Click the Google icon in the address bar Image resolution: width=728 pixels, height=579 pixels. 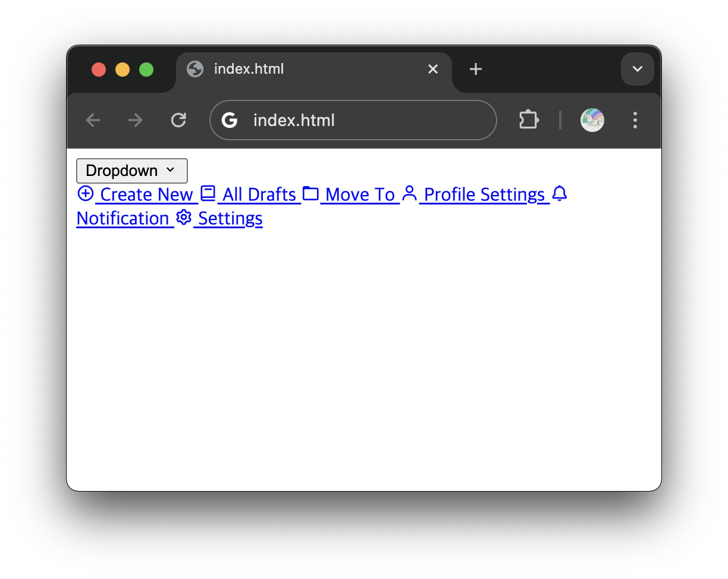(230, 120)
